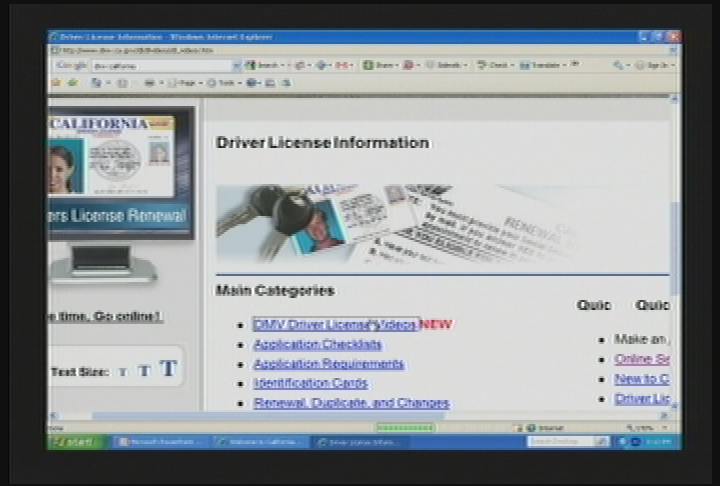This screenshot has height=486, width=720.
Task: Click the green page loading progress bar
Action: [x=405, y=428]
